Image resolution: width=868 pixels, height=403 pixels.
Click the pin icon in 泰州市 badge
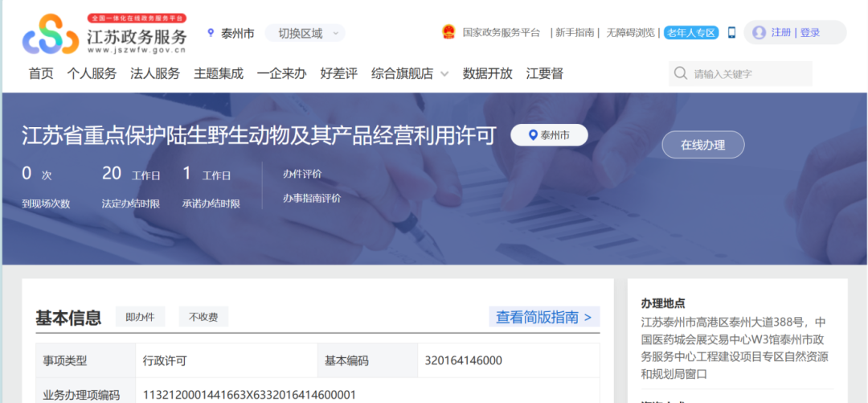coord(533,134)
